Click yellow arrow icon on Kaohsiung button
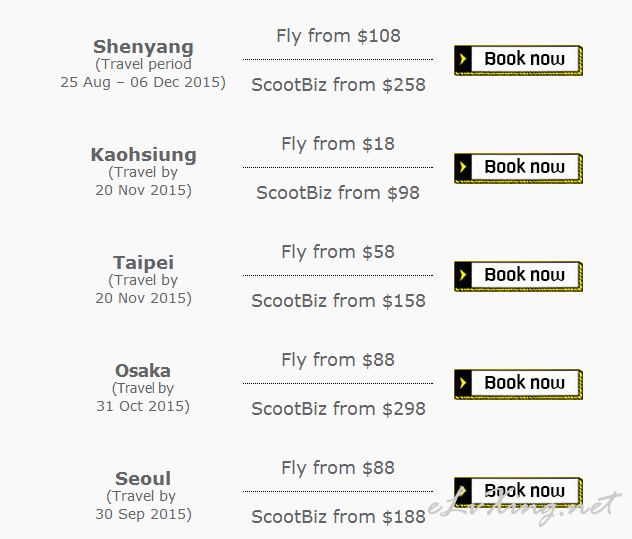 (463, 167)
